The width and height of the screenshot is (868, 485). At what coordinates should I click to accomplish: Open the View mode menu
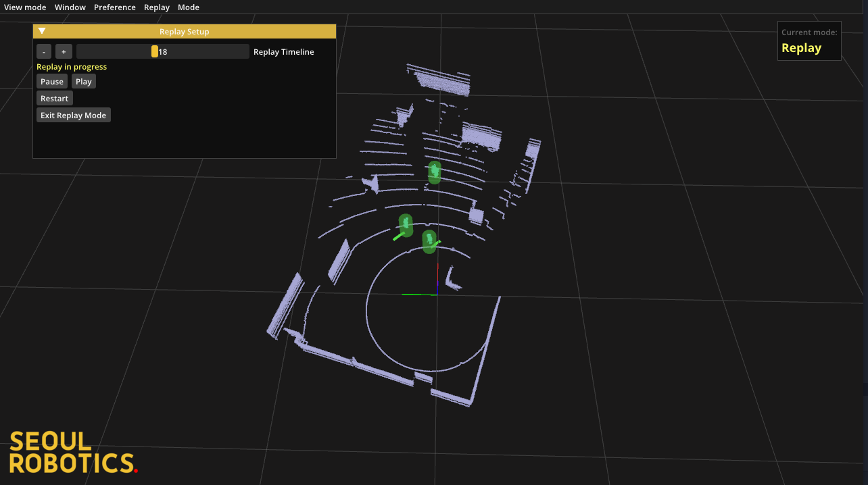tap(25, 7)
